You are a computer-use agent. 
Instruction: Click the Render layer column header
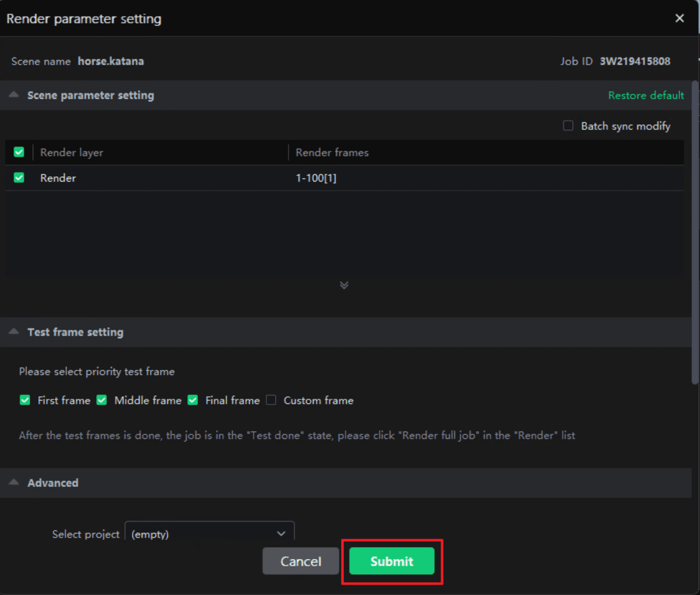pos(72,153)
